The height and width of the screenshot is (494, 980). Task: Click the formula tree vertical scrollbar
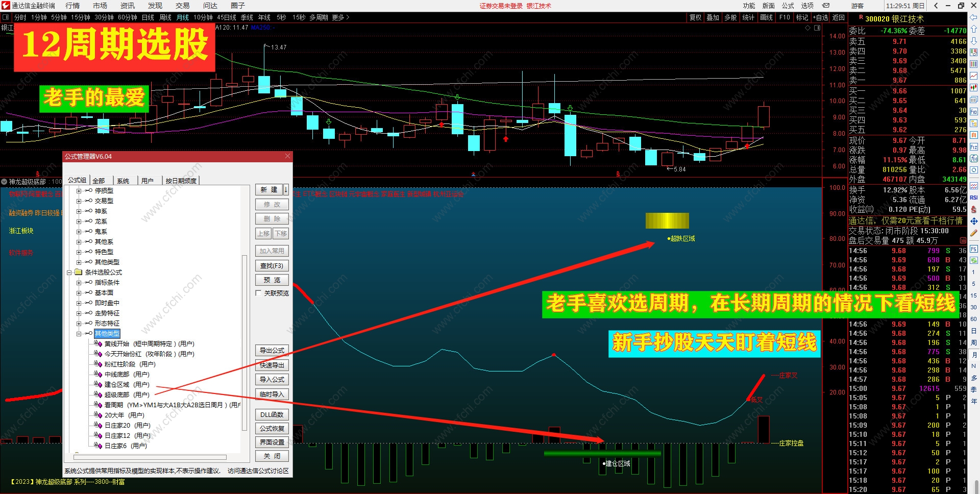pos(244,342)
